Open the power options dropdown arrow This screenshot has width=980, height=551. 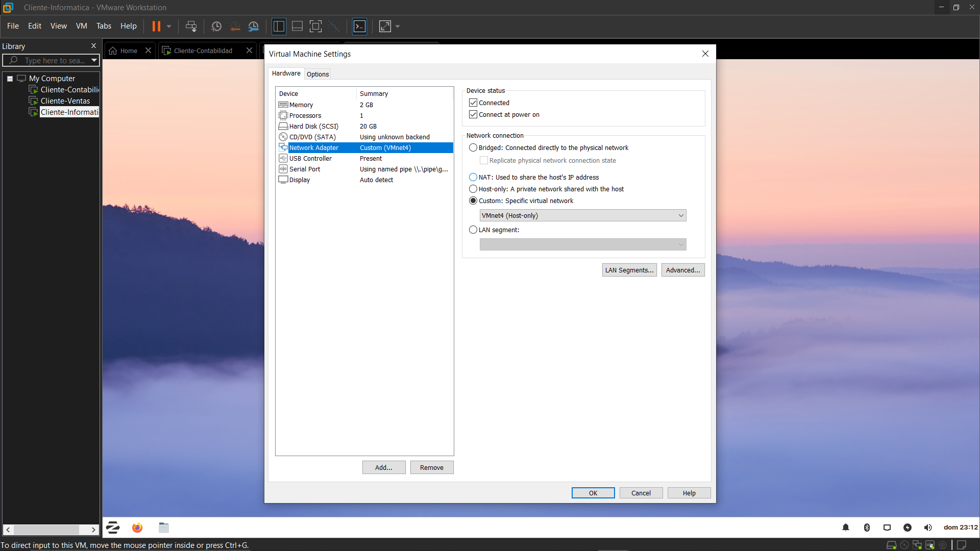pos(169,27)
